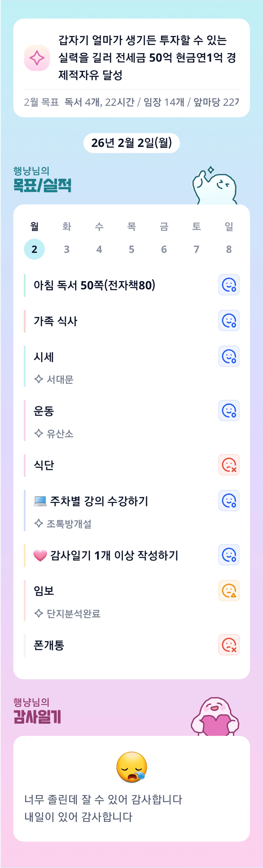Click status icon for 주차별 강의 수강하기
The height and width of the screenshot is (868, 263).
coord(229,500)
